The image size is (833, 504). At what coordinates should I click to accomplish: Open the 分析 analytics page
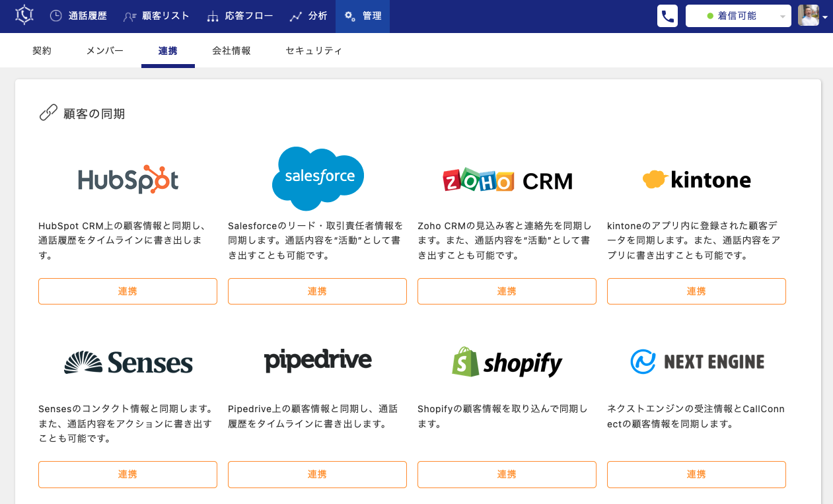coord(308,16)
